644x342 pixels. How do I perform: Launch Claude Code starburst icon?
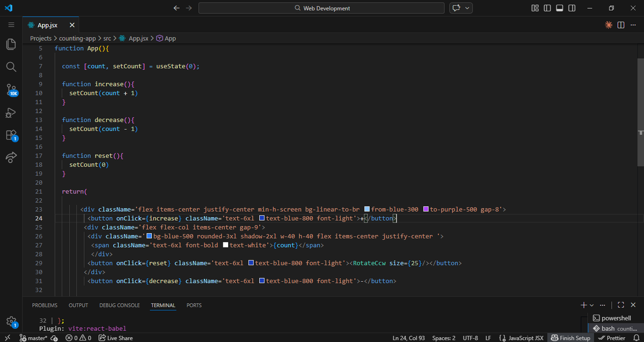coord(608,25)
